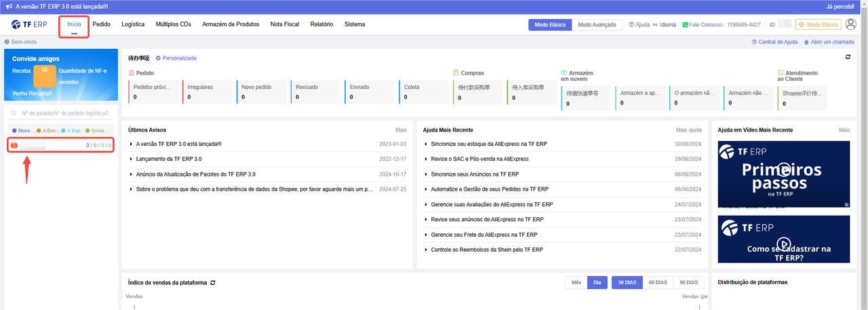Click the language switch icon beside Idioma
Screen dimensions: 868x310
[x=655, y=24]
